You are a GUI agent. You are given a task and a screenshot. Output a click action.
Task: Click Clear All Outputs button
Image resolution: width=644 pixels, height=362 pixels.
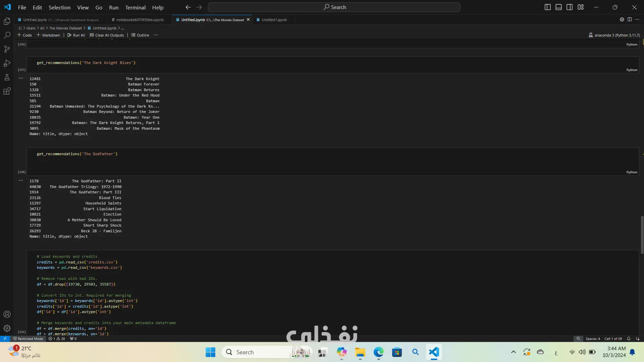(x=107, y=35)
